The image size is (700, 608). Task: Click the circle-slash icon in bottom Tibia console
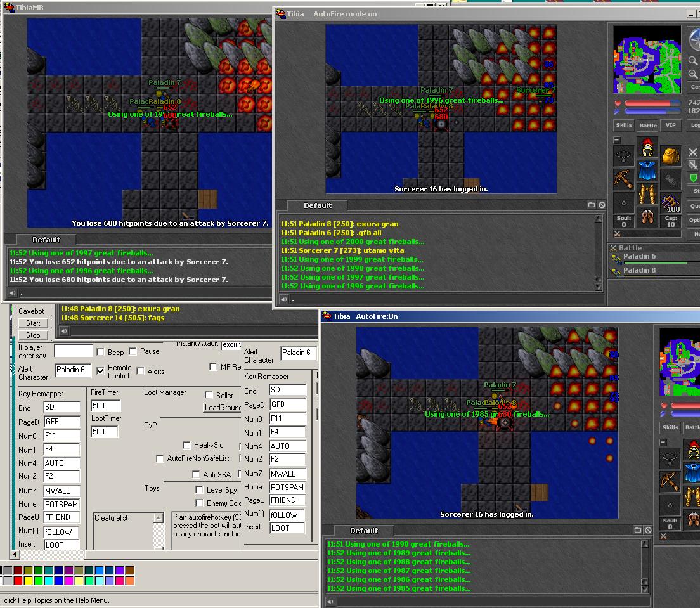coord(648,530)
